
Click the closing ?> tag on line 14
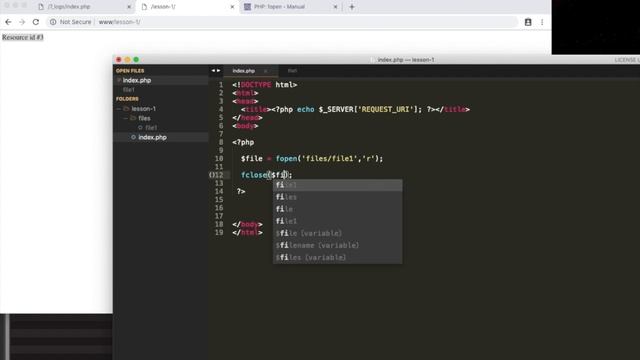pos(241,191)
